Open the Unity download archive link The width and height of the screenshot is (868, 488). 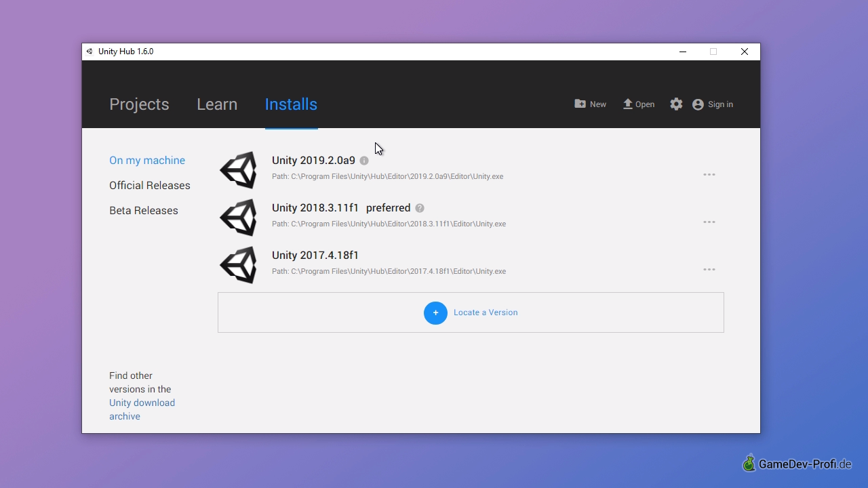(142, 409)
